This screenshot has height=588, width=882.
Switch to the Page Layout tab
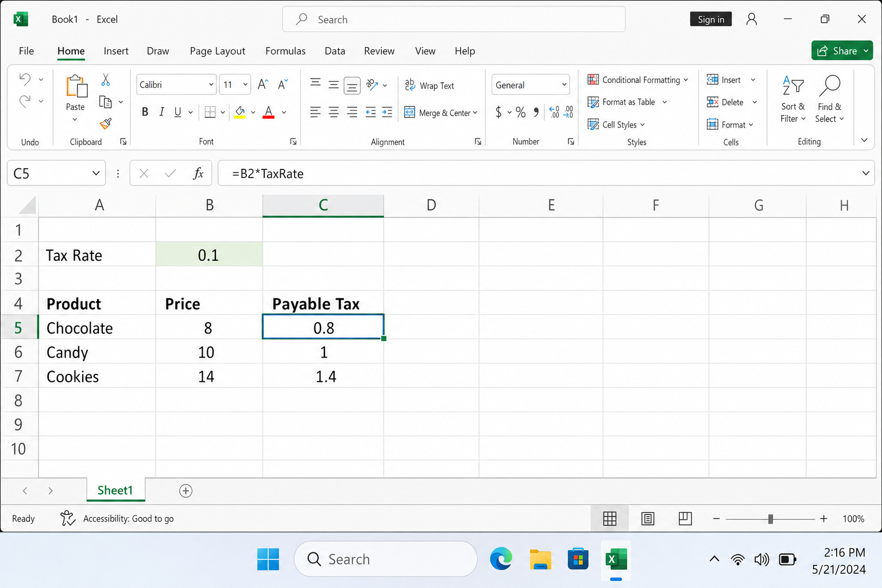pyautogui.click(x=218, y=51)
